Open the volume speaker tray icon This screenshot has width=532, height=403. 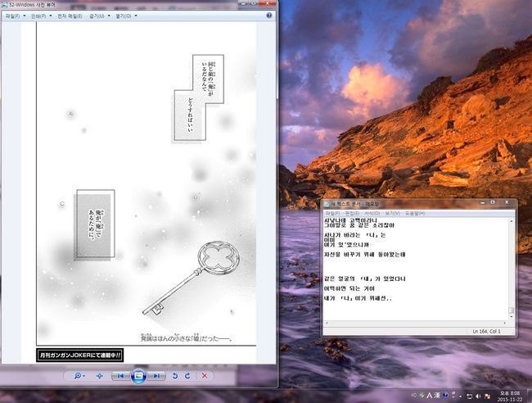(479, 396)
